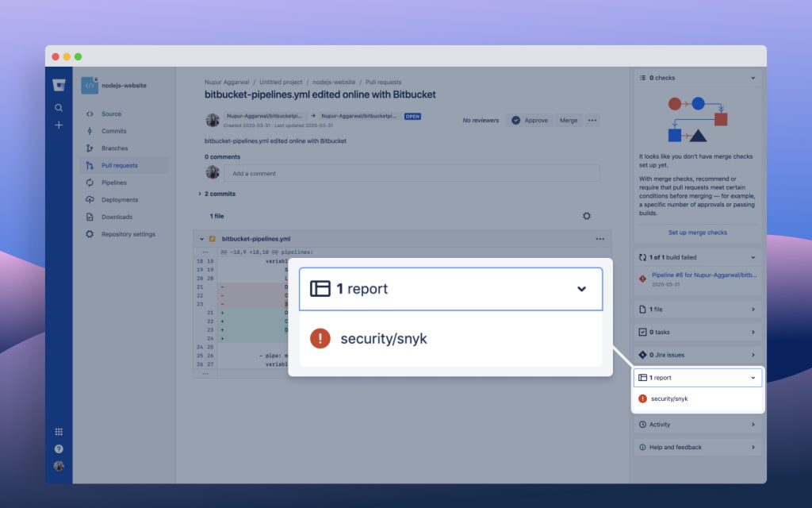
Task: Open the help question mark icon
Action: tap(59, 449)
